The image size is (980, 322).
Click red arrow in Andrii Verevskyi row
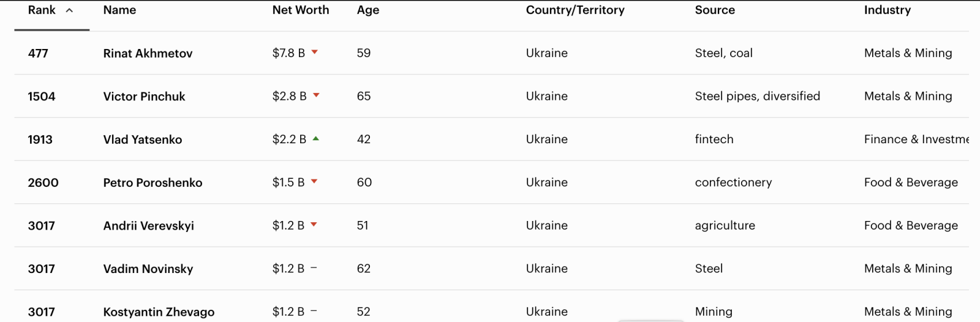(x=314, y=225)
